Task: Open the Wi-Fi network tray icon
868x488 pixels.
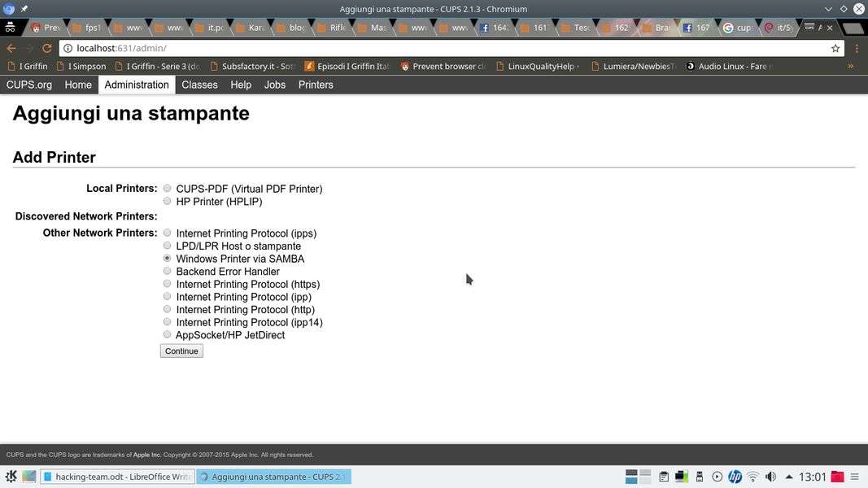Action: [752, 477]
